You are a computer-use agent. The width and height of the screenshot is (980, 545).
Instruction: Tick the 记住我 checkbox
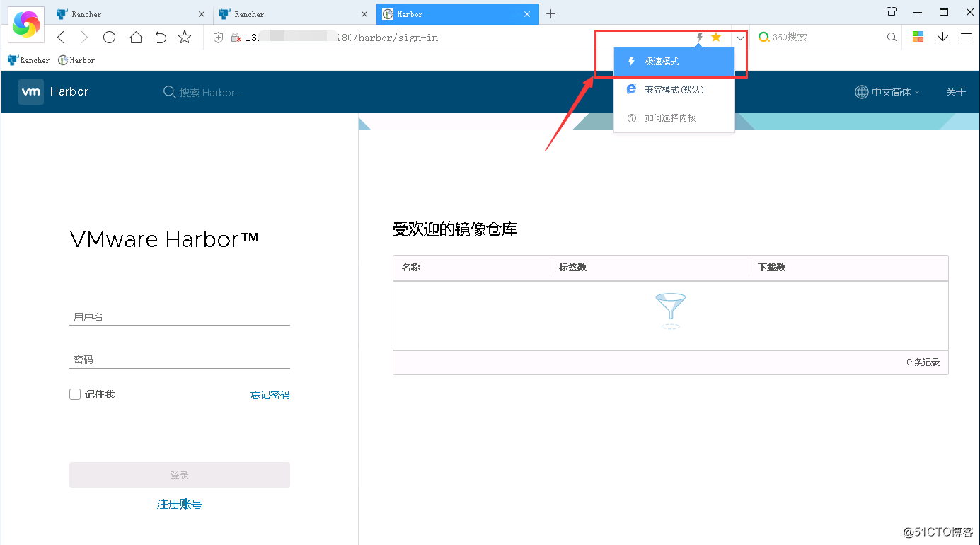click(75, 394)
